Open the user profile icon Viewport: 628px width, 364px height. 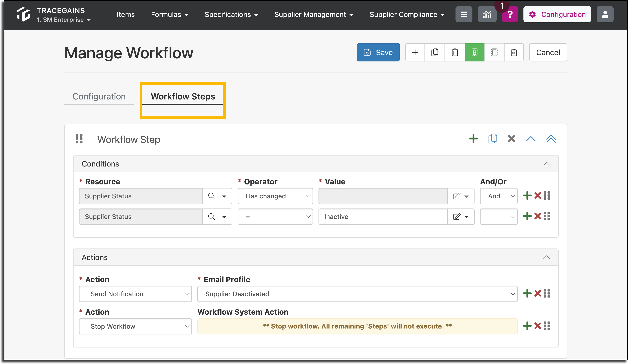point(605,14)
